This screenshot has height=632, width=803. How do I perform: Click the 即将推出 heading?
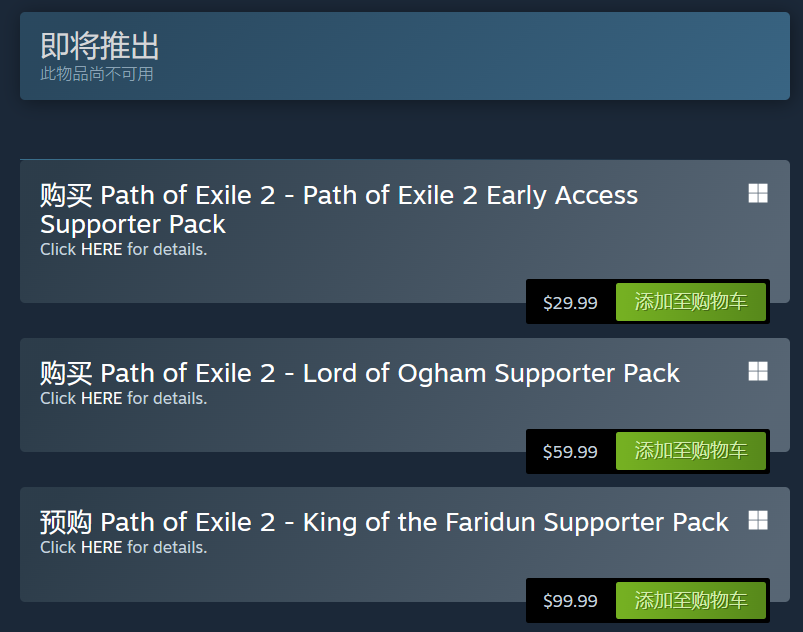pyautogui.click(x=99, y=46)
